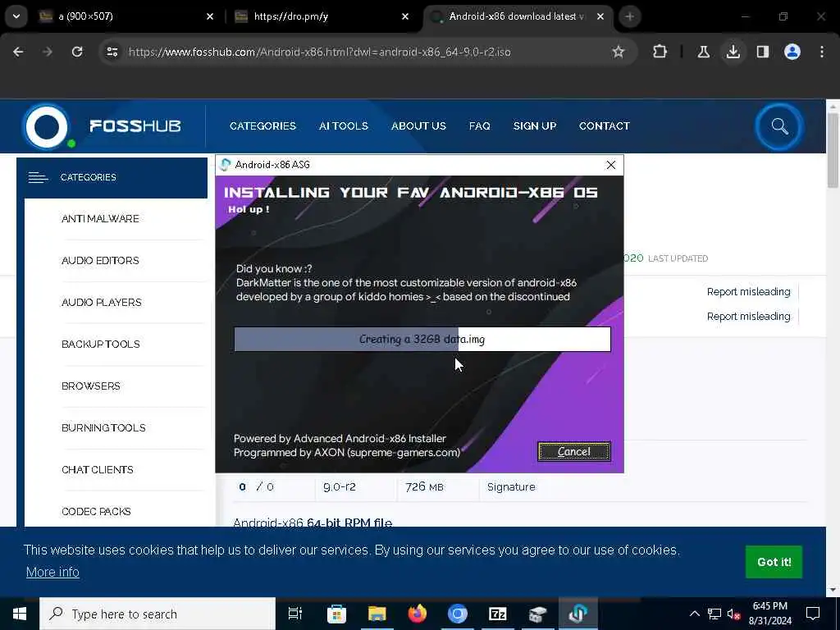Open the BACKUP TOOLS category
Image resolution: width=840 pixels, height=630 pixels.
pos(101,344)
